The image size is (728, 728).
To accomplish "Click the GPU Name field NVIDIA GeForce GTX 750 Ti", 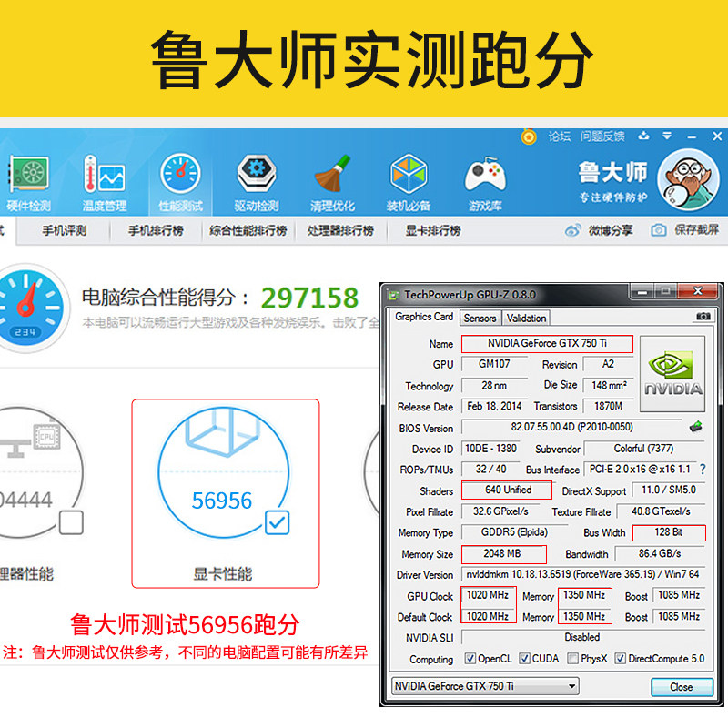I will point(547,344).
